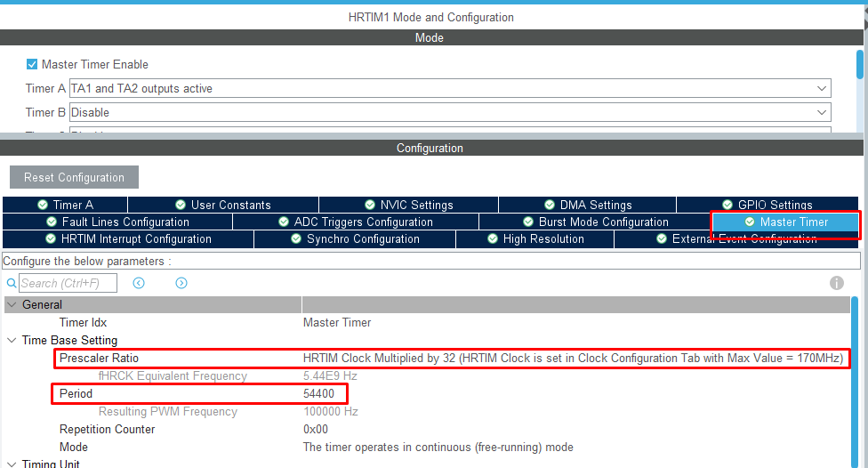Select the Master Timer tab
The width and height of the screenshot is (868, 468).
click(785, 222)
